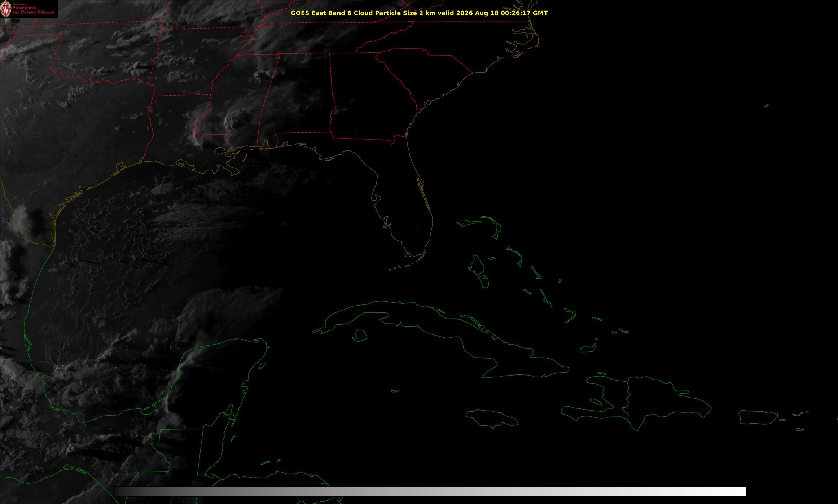Click the tiny Bermuda outline in the Atlantic
Viewport: 838px width, 504px height.
click(x=767, y=105)
